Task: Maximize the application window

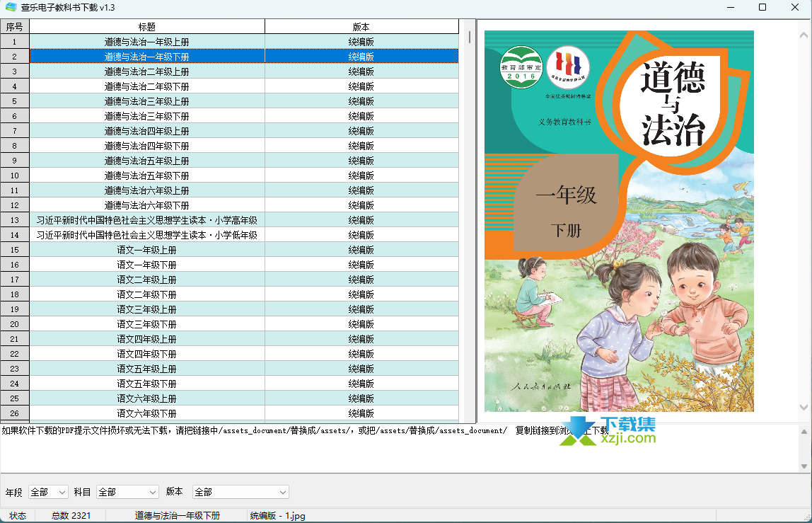Action: point(762,7)
